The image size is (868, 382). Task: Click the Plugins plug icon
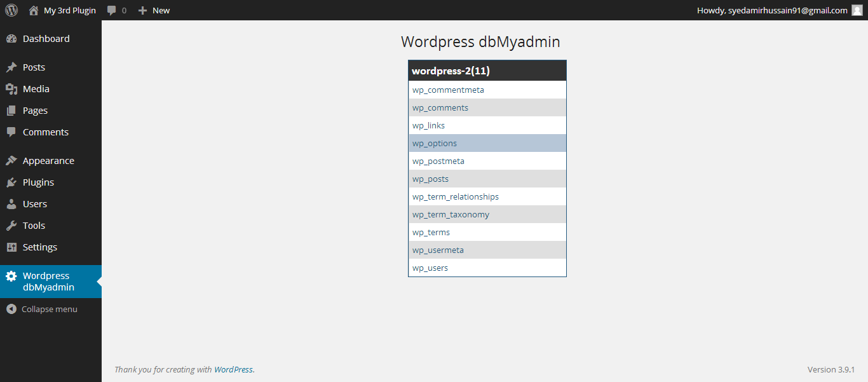click(x=11, y=182)
